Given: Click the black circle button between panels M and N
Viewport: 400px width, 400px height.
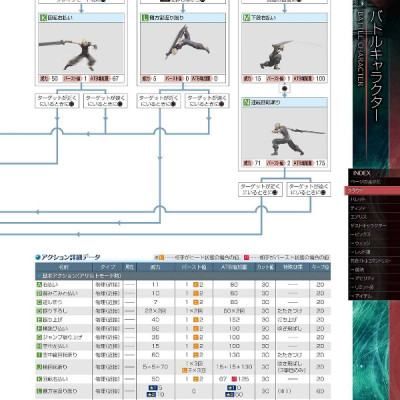Looking at the screenshot, I should [284, 89].
